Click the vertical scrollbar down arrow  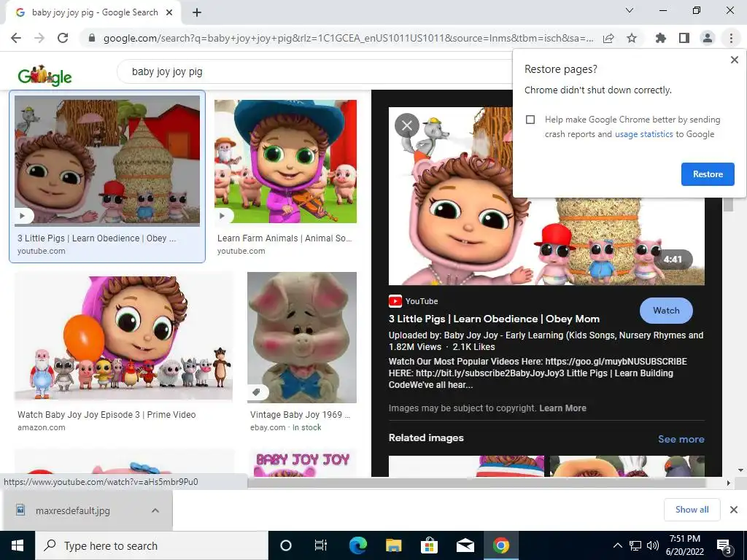coord(741,470)
